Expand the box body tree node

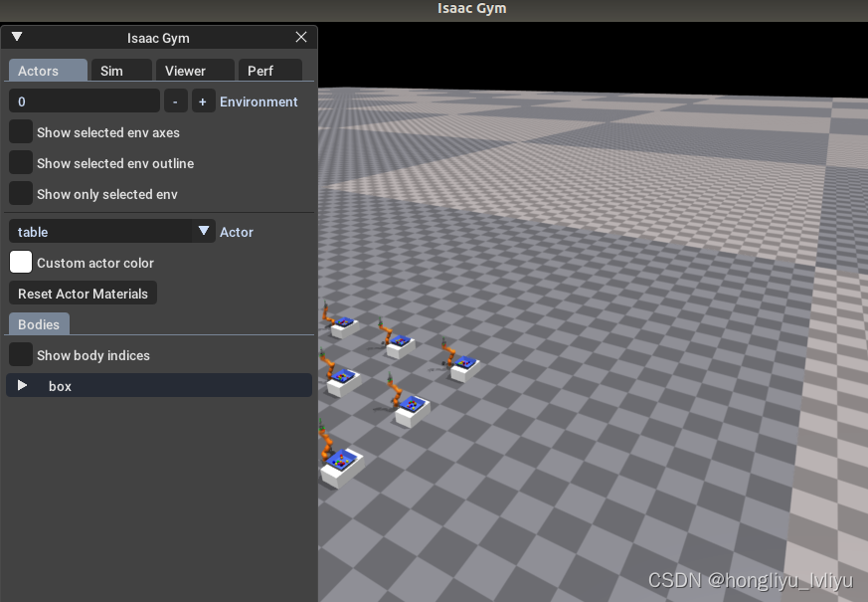click(x=22, y=385)
